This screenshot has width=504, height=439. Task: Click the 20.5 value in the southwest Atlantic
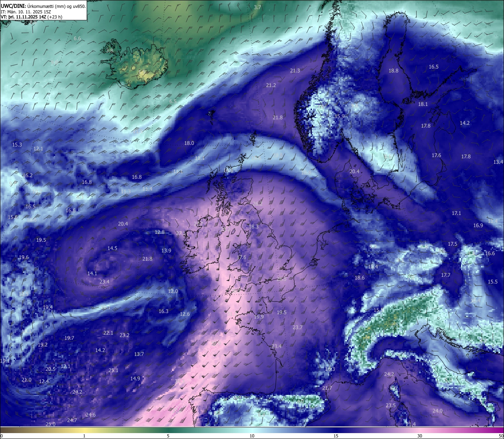pyautogui.click(x=50, y=369)
